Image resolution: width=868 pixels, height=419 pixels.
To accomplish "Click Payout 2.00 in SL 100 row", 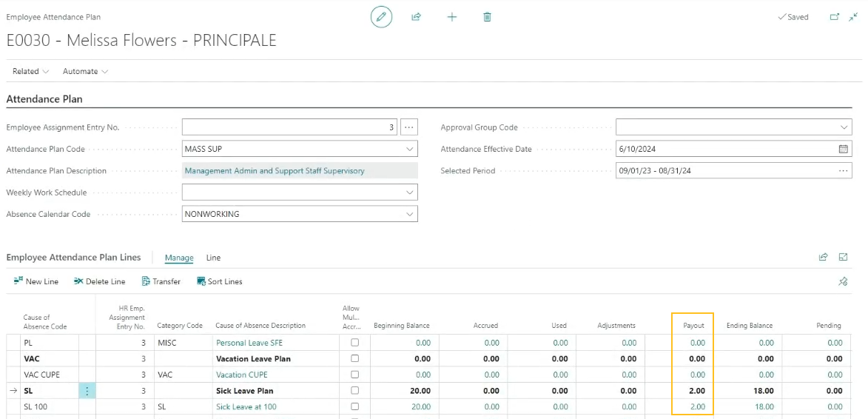I will coord(698,407).
